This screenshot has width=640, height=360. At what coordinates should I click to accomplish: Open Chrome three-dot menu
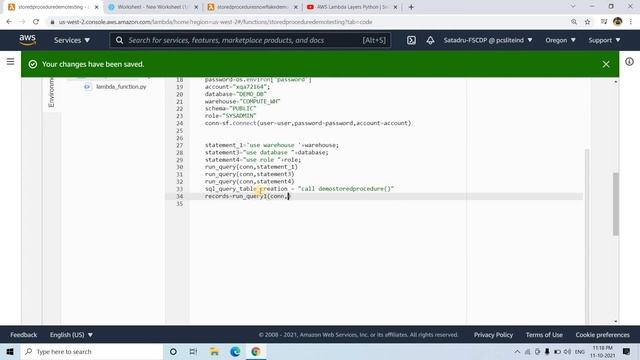(631, 22)
